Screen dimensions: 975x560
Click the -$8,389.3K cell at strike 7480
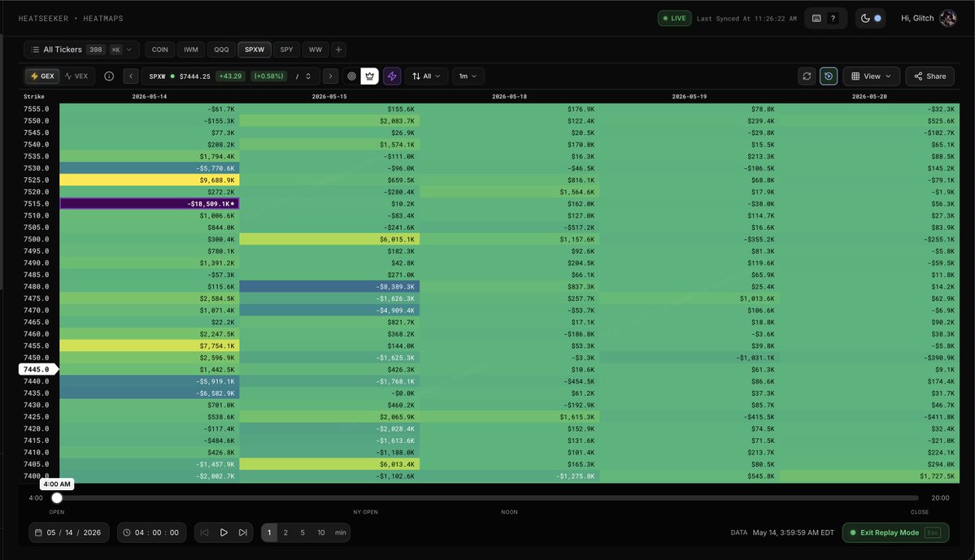[329, 287]
